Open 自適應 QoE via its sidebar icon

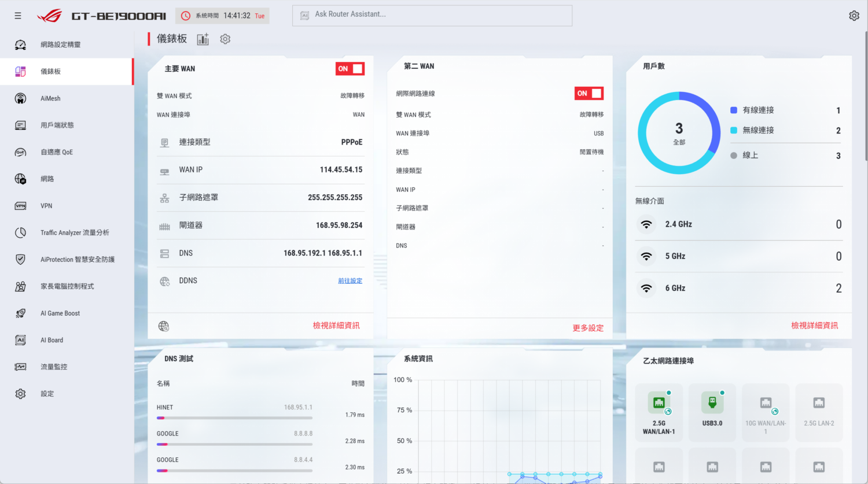point(20,152)
